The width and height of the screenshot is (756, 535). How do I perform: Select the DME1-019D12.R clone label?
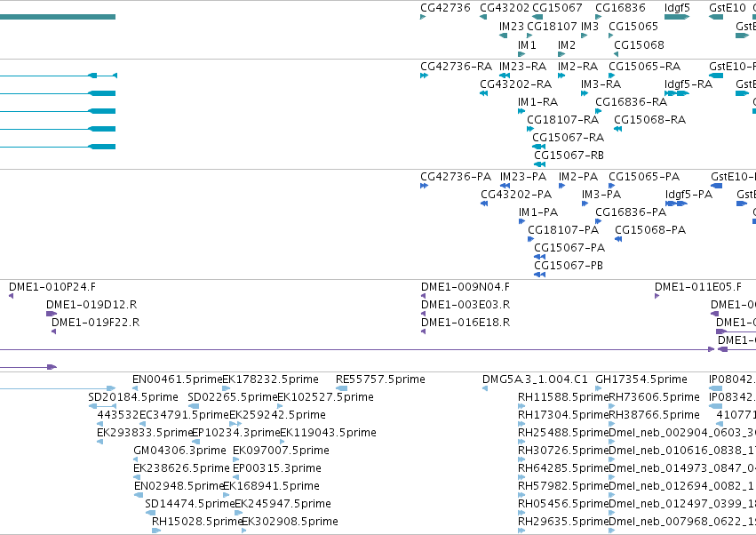click(92, 305)
